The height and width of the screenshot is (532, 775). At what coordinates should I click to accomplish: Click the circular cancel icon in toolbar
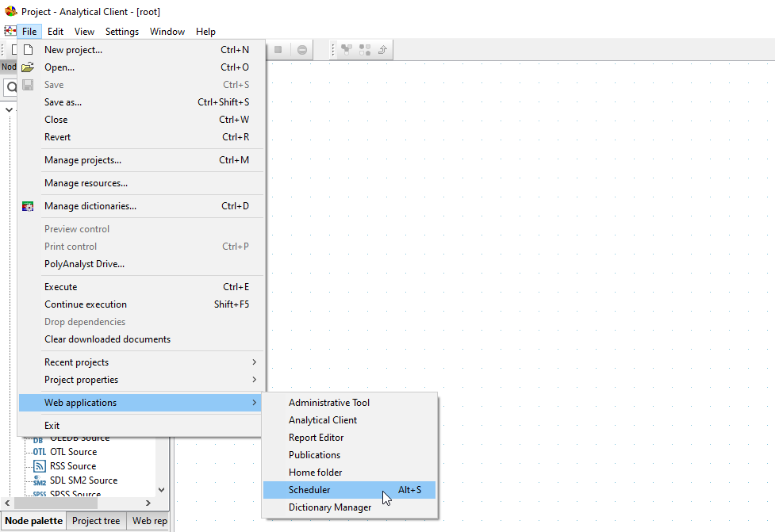[302, 50]
